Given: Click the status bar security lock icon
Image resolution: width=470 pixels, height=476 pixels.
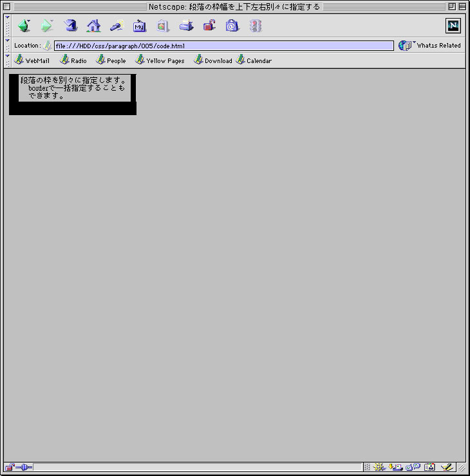Looking at the screenshot, I should coord(10,467).
